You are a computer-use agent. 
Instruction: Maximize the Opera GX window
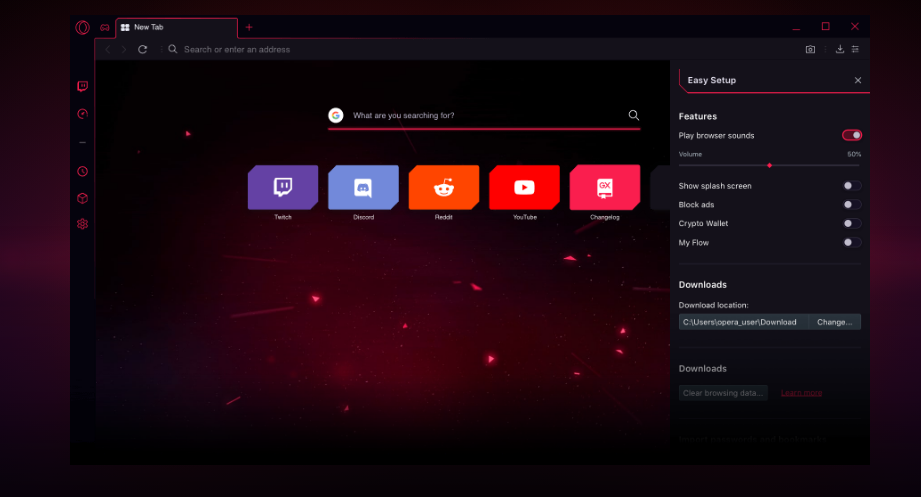(825, 26)
